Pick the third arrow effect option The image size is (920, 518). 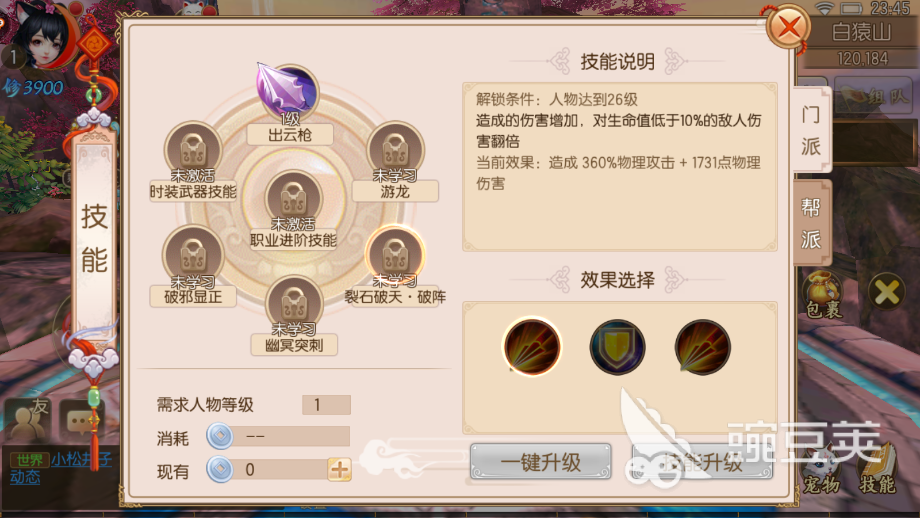click(x=702, y=347)
